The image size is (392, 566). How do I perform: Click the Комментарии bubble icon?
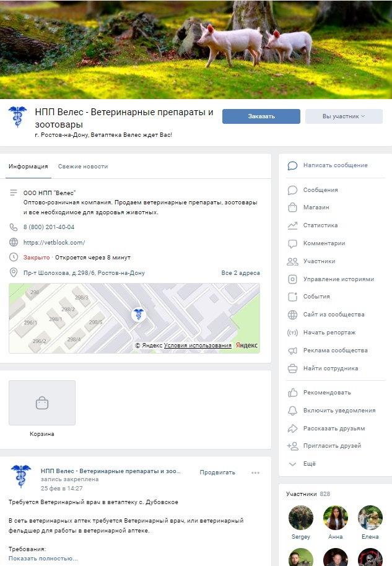[x=292, y=243]
